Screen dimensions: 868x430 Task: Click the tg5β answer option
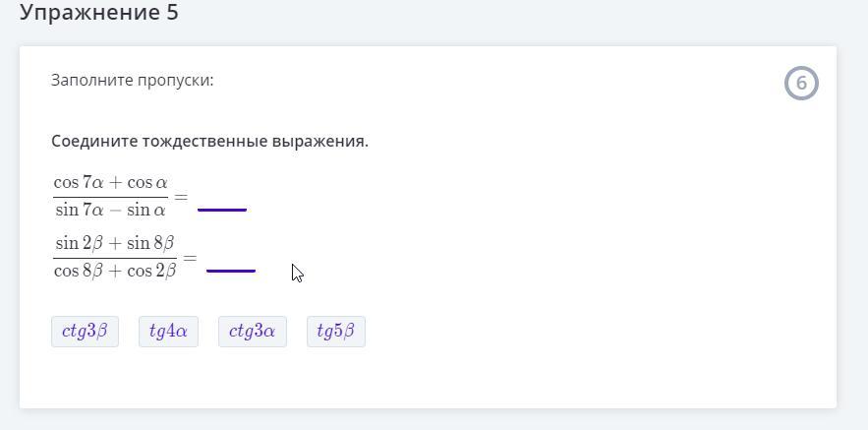point(335,332)
